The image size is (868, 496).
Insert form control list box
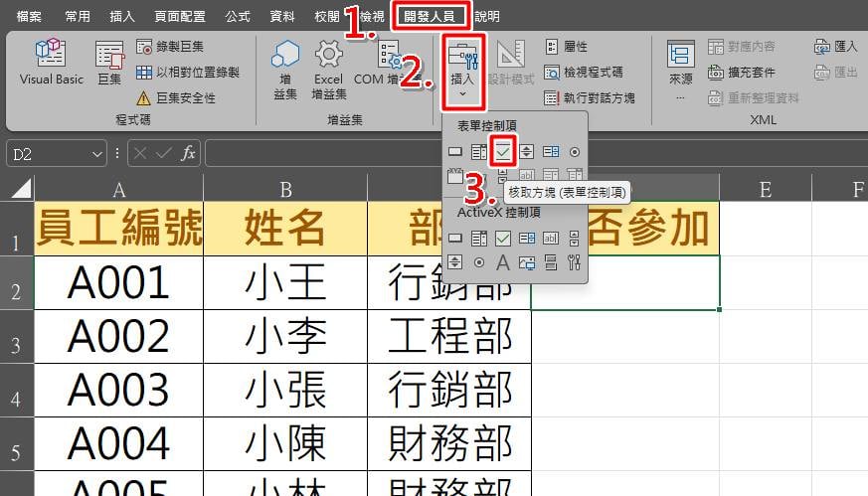coord(550,152)
